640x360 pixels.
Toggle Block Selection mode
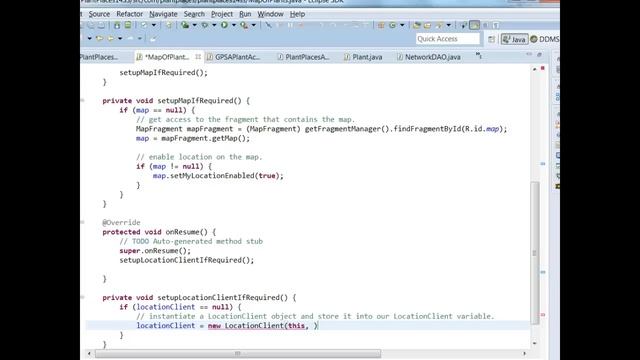pyautogui.click(x=485, y=25)
